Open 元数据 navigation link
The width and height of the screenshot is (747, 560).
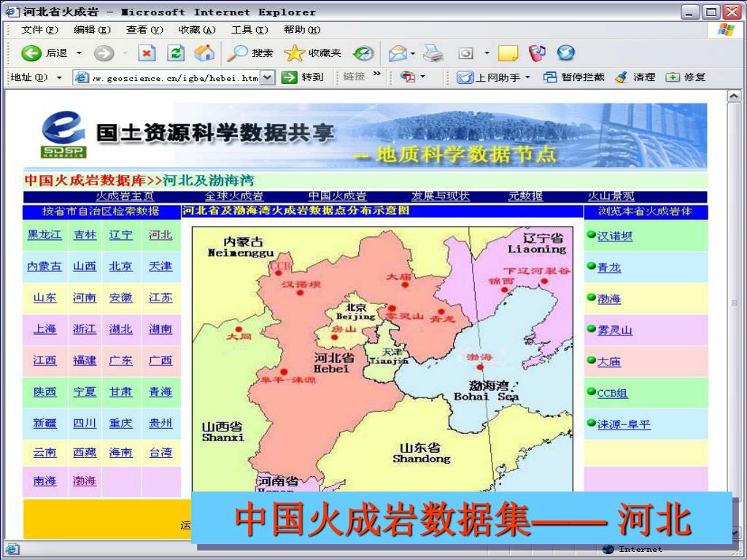click(x=525, y=196)
